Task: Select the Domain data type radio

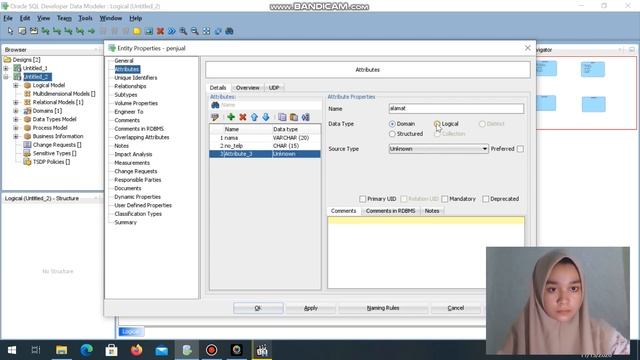Action: coord(392,124)
